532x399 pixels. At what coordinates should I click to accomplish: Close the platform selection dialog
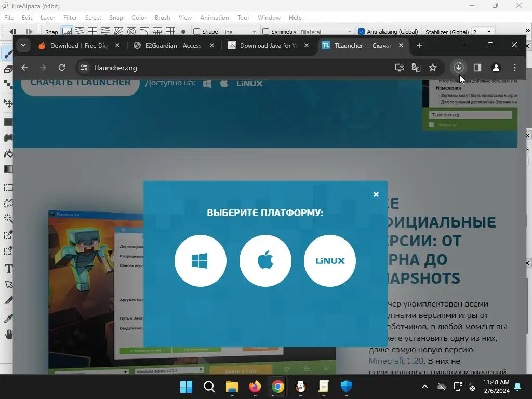click(x=376, y=194)
